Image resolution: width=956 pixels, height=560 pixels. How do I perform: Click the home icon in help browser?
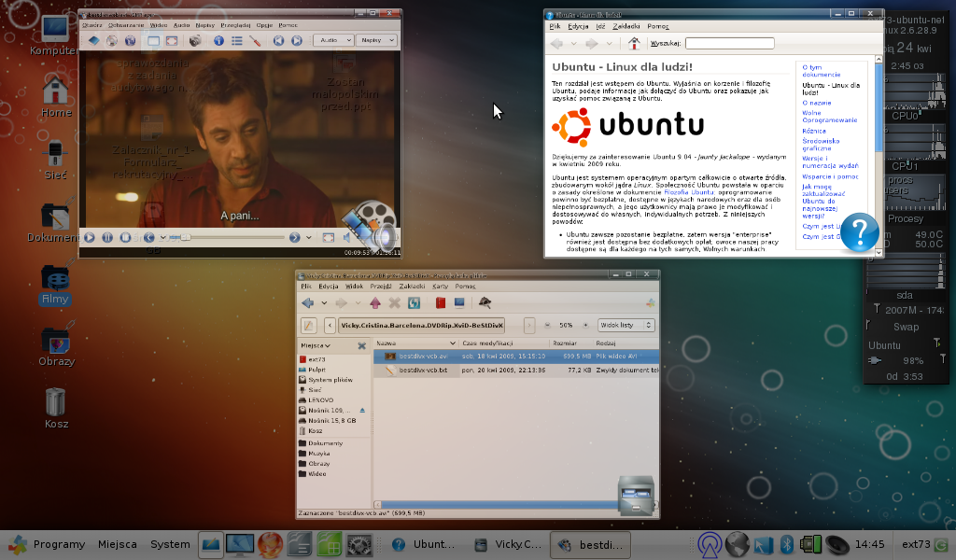(x=634, y=43)
